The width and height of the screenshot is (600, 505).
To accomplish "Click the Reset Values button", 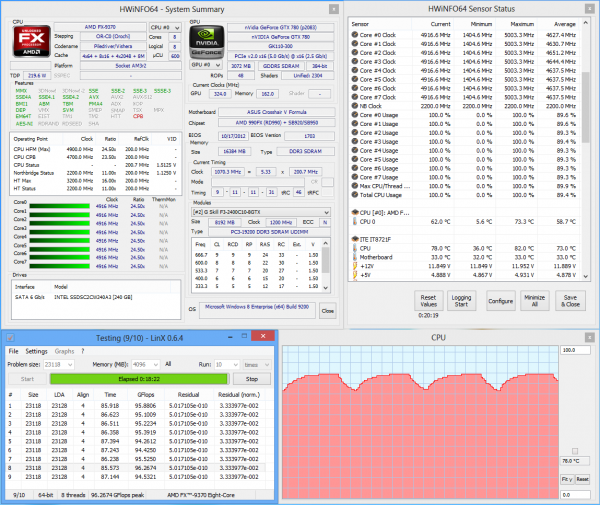I will pos(428,301).
